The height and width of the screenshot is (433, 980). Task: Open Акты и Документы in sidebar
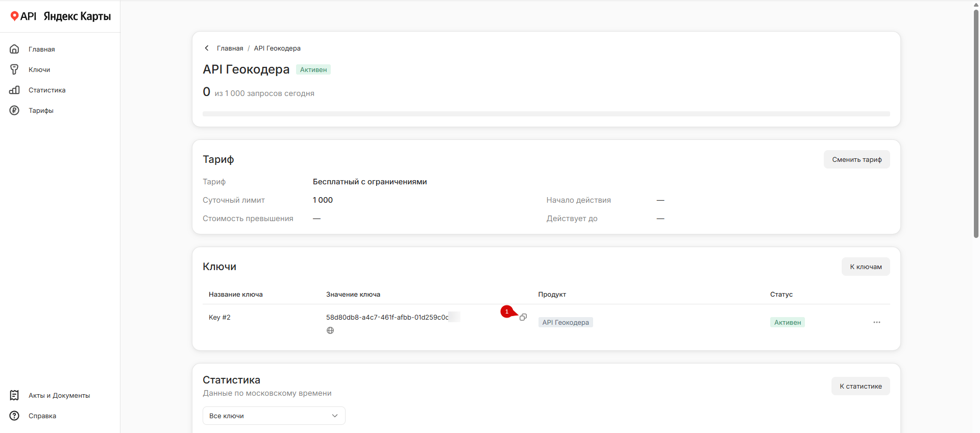point(59,395)
